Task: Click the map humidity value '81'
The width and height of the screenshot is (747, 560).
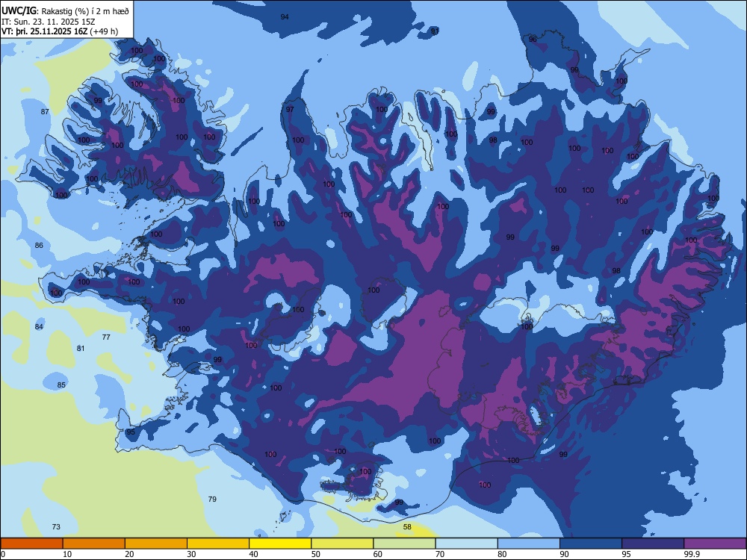Action: 81,348
